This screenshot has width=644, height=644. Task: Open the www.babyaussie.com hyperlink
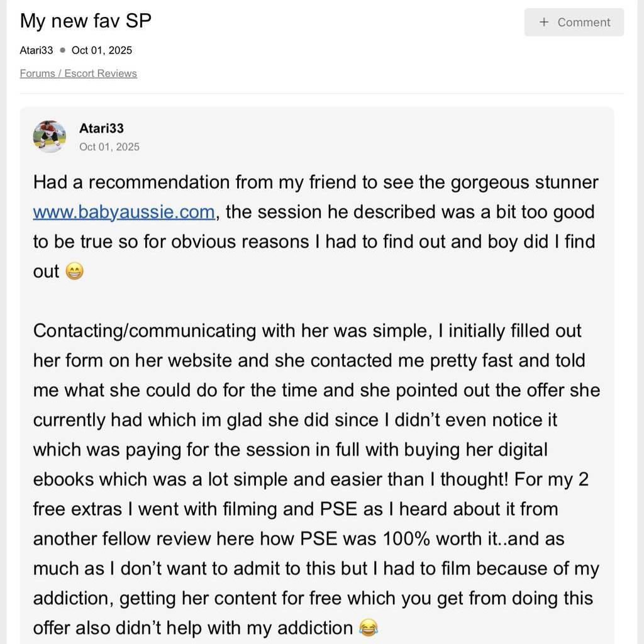pyautogui.click(x=124, y=212)
